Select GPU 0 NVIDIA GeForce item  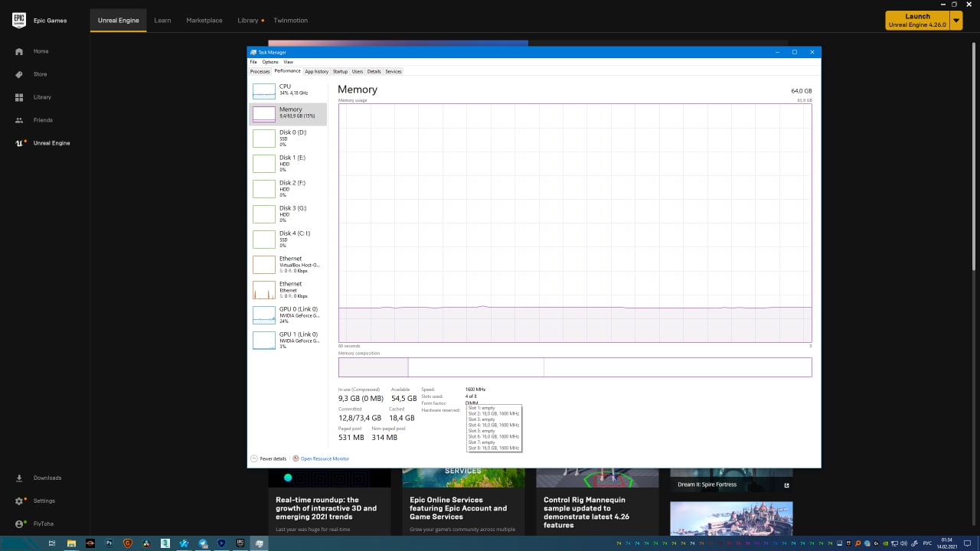pyautogui.click(x=288, y=315)
